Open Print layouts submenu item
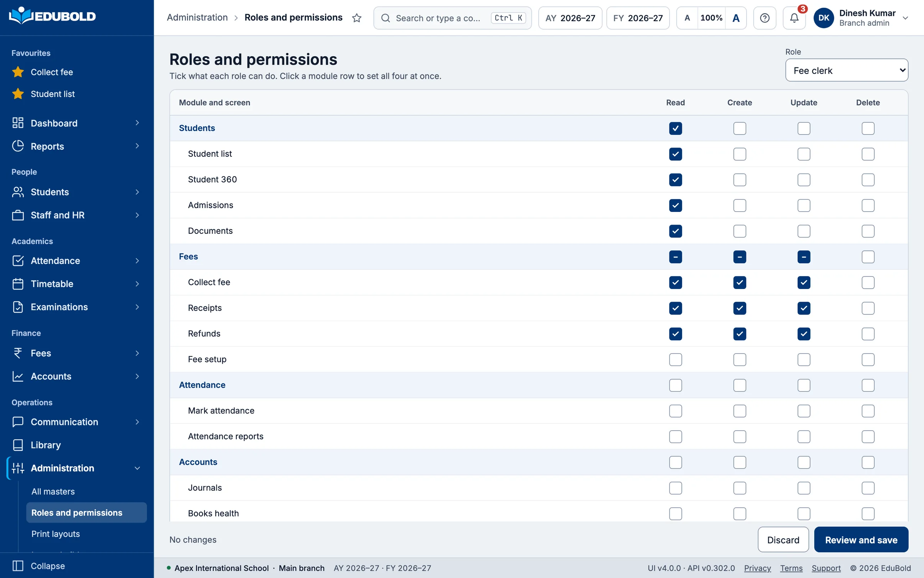924x578 pixels. (86, 534)
